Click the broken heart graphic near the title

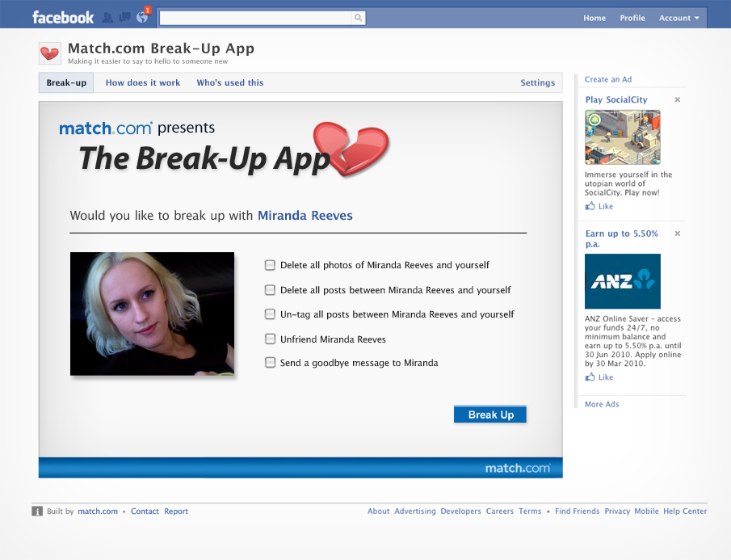tap(351, 149)
